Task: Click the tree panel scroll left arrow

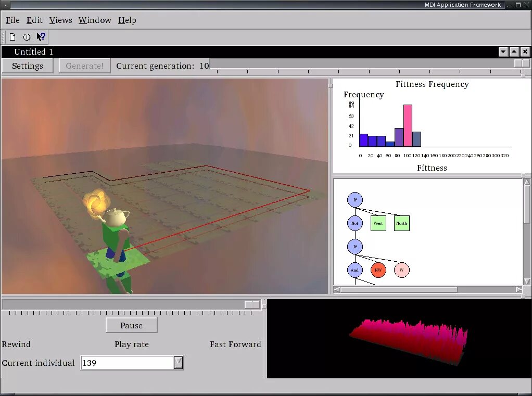Action: point(337,289)
